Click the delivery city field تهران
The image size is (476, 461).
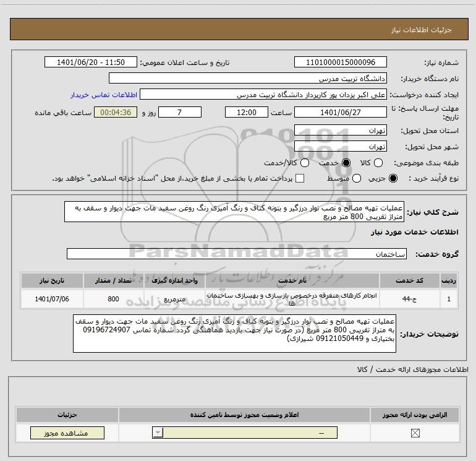(340, 147)
